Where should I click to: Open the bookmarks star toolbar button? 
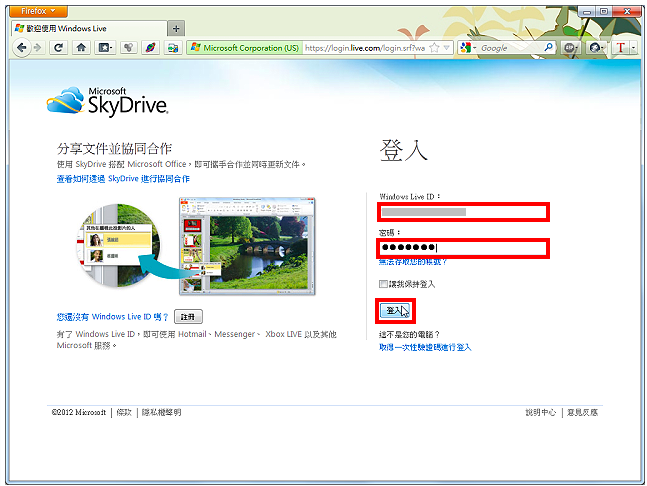[x=105, y=48]
